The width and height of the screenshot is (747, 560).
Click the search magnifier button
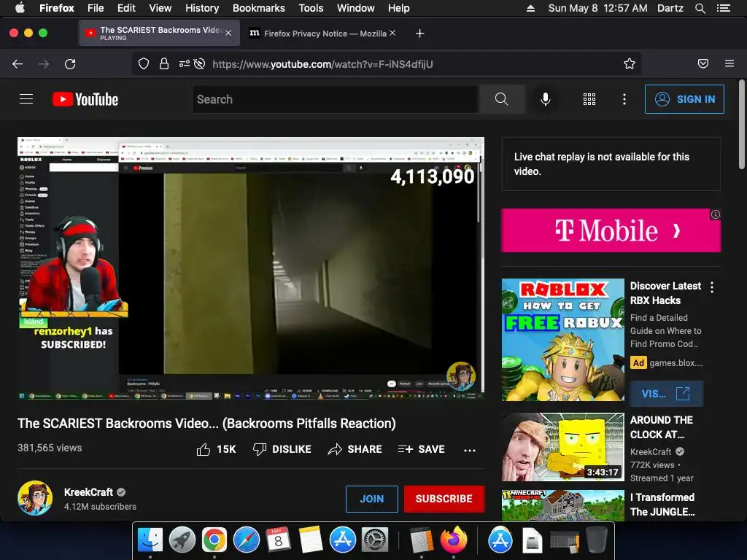501,99
